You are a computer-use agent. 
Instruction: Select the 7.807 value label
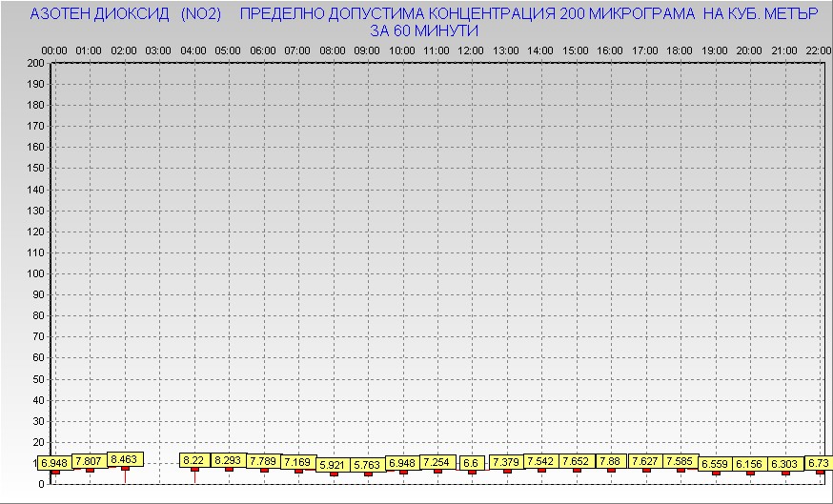click(91, 461)
